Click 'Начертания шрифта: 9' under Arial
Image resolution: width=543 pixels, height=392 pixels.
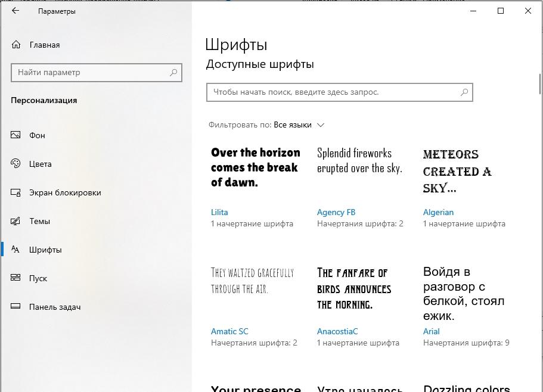(466, 343)
